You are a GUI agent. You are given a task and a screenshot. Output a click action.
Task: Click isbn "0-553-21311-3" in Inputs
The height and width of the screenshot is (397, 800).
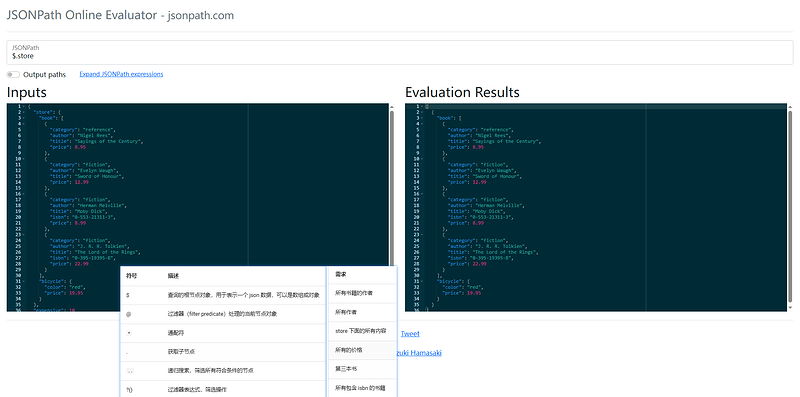click(x=94, y=217)
